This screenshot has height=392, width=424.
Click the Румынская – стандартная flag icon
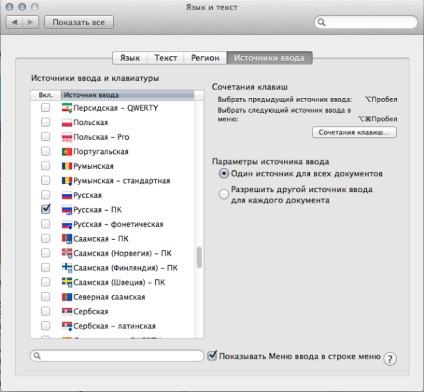67,181
